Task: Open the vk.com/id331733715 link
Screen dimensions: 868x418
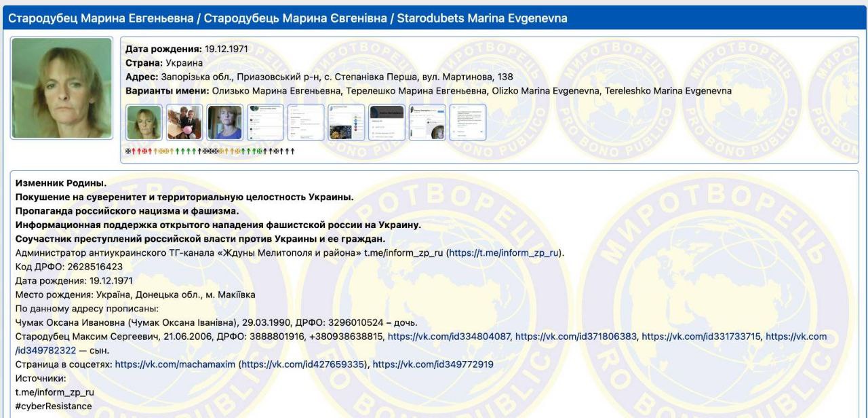Action: pyautogui.click(x=701, y=337)
